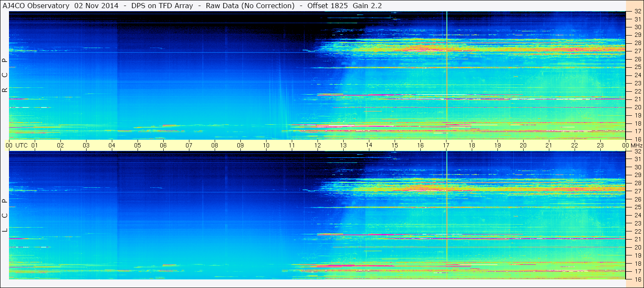Select the 16 hour mark on UTC axis
Viewport: 644px width, 288px height.
(420, 145)
